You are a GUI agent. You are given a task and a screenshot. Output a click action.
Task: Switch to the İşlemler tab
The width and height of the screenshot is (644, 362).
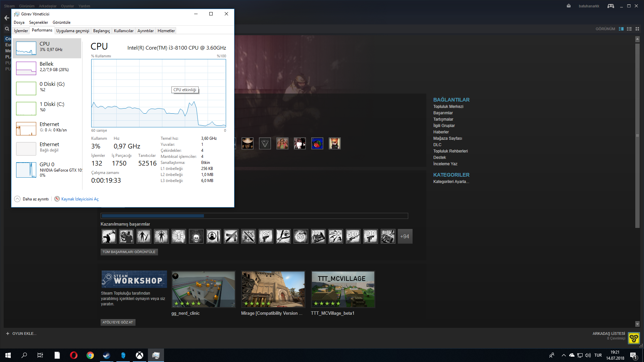coord(21,31)
